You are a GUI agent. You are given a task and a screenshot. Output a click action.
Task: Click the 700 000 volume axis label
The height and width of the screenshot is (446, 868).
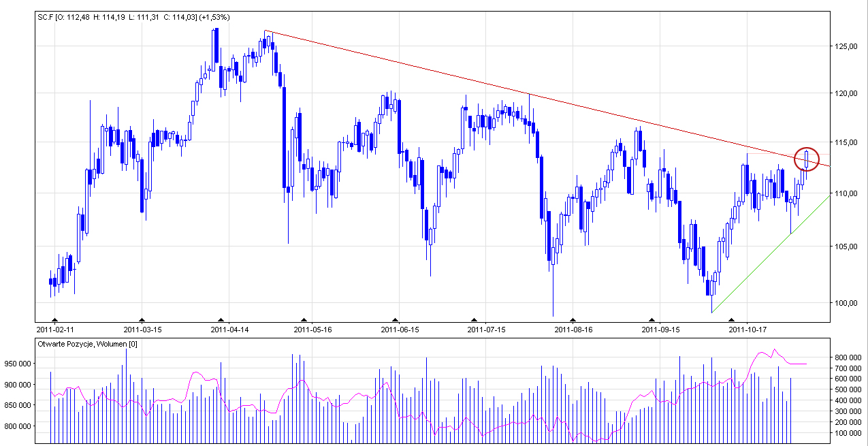pyautogui.click(x=849, y=368)
